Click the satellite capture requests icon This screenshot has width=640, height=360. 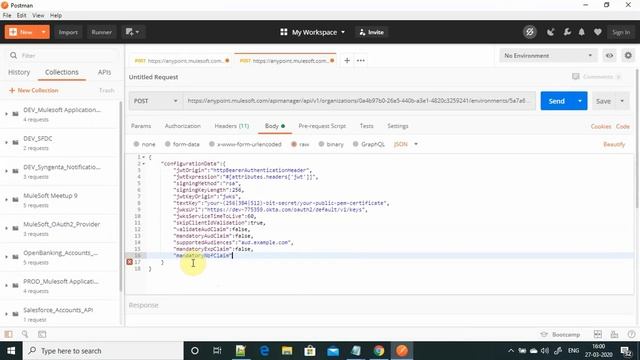tap(551, 32)
